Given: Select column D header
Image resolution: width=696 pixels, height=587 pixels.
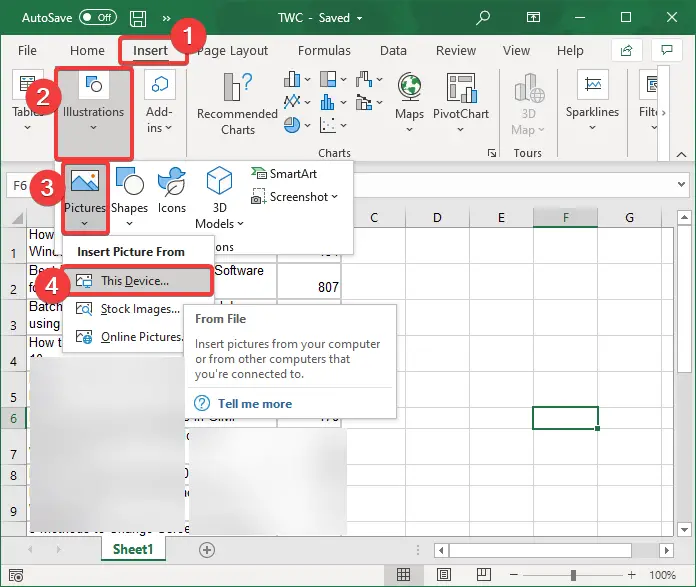Looking at the screenshot, I should click(438, 218).
